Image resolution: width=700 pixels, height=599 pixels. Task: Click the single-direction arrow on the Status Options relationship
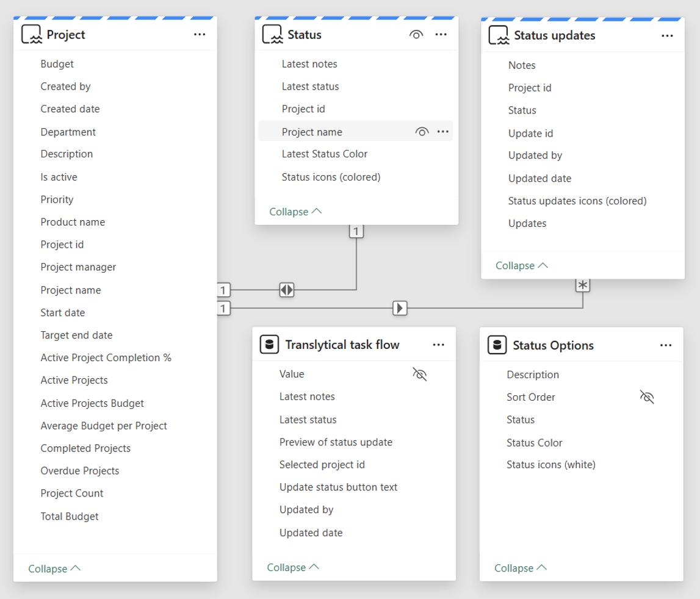pyautogui.click(x=400, y=309)
